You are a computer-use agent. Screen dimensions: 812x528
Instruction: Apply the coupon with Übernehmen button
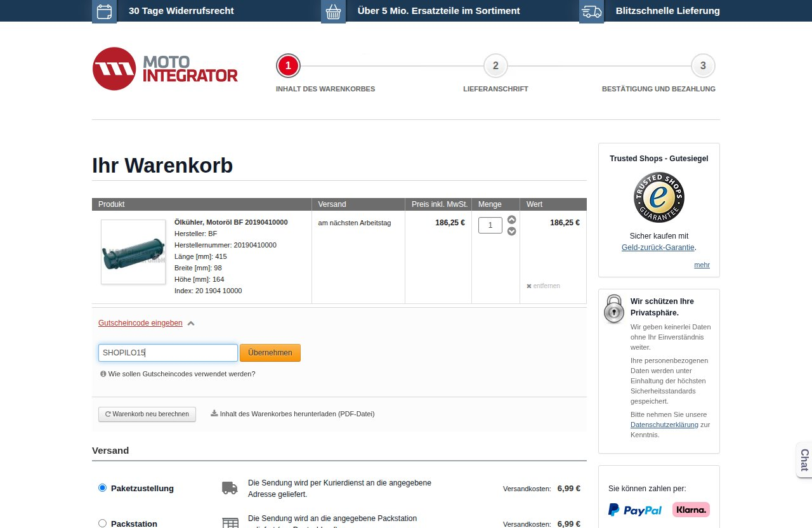270,353
